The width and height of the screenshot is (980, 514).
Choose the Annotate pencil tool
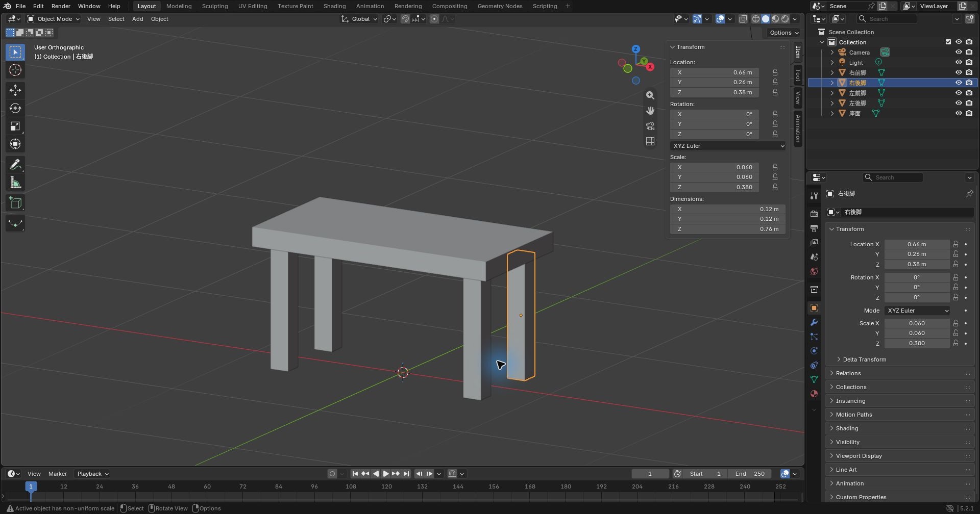(x=15, y=165)
